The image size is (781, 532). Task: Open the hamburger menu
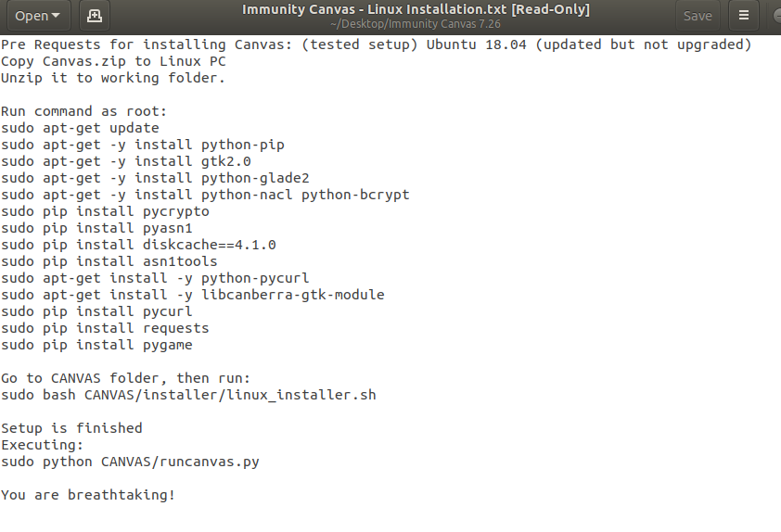pos(743,16)
